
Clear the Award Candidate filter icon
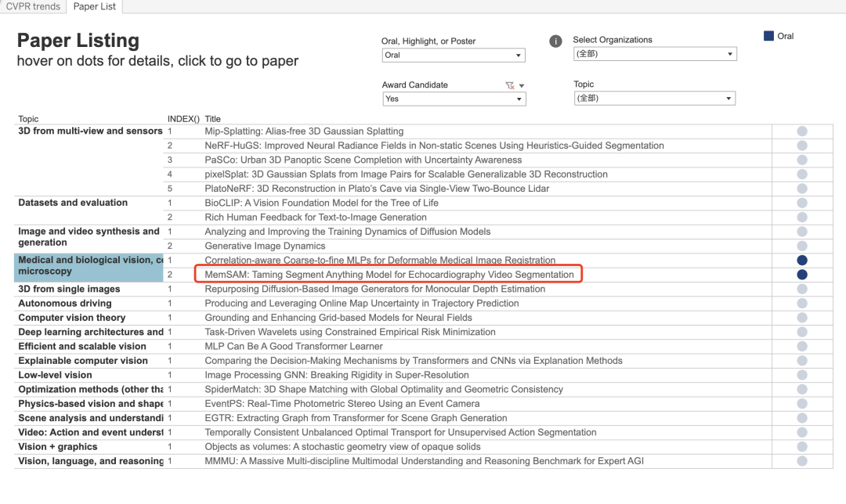coord(510,85)
